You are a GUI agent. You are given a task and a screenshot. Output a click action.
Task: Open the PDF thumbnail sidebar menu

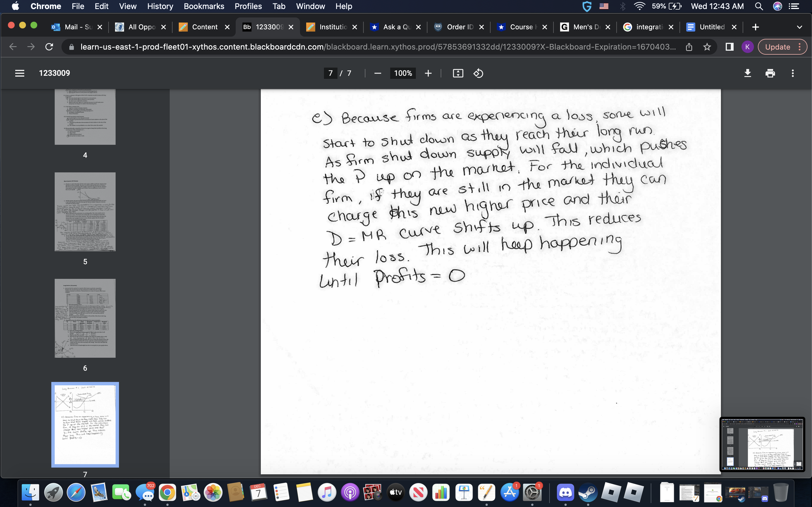[20, 73]
